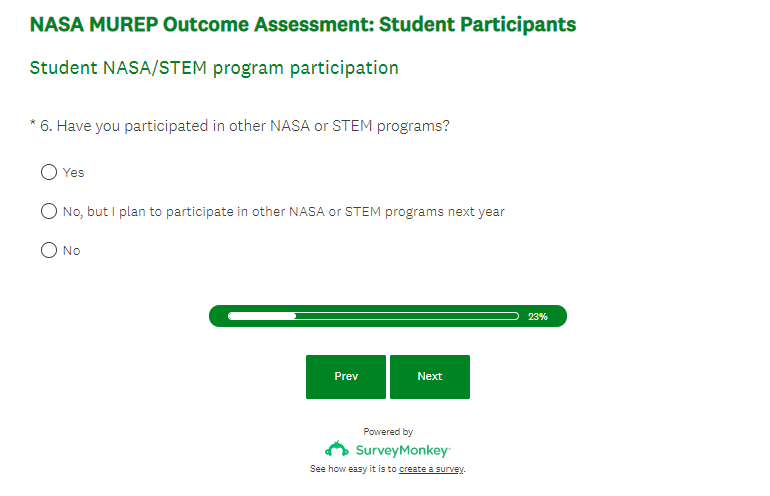The image size is (770, 496).
Task: Choose the "No, but I plan to participate" radio button
Action: [49, 211]
